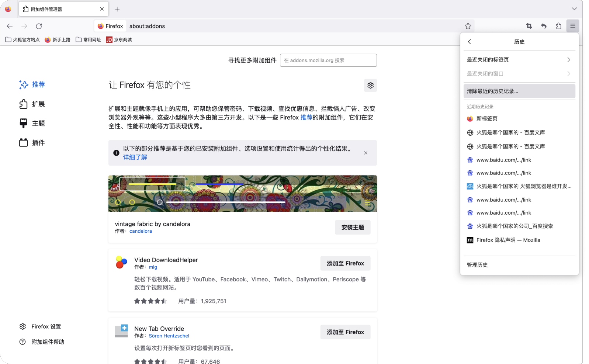Viewport: 589px width, 364px height.
Task: Open 附加组件帮助 from the sidebar
Action: (x=42, y=342)
